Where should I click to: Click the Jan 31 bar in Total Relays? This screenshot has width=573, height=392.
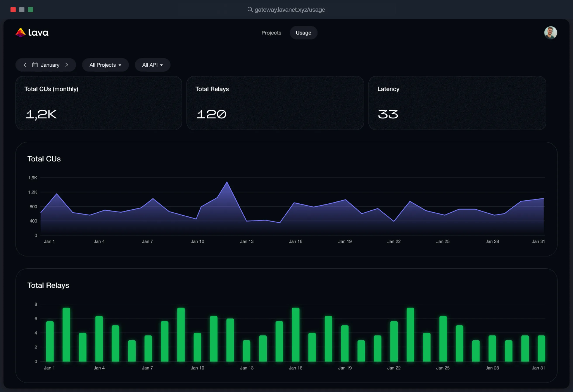[x=541, y=348]
